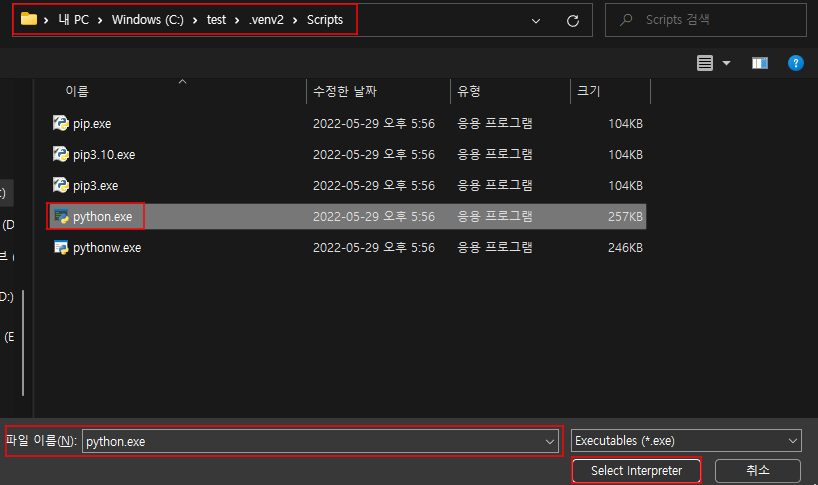Sort by 크기 column header
Image resolution: width=818 pixels, height=485 pixels.
pyautogui.click(x=589, y=91)
